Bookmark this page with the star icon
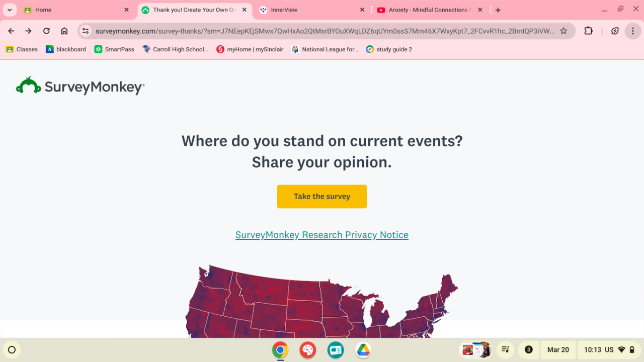 click(563, 31)
